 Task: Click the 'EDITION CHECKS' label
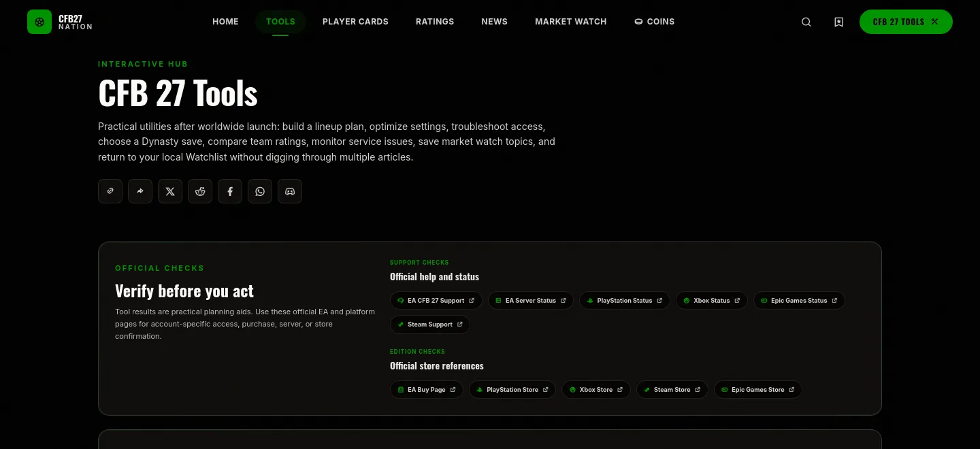[x=417, y=352]
